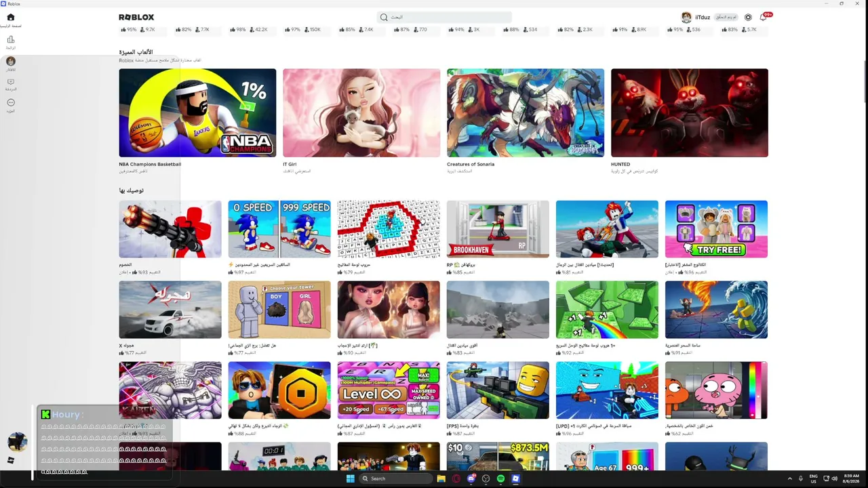Open the notifications bell with 99+ badge
868x488 pixels.
pyautogui.click(x=764, y=16)
